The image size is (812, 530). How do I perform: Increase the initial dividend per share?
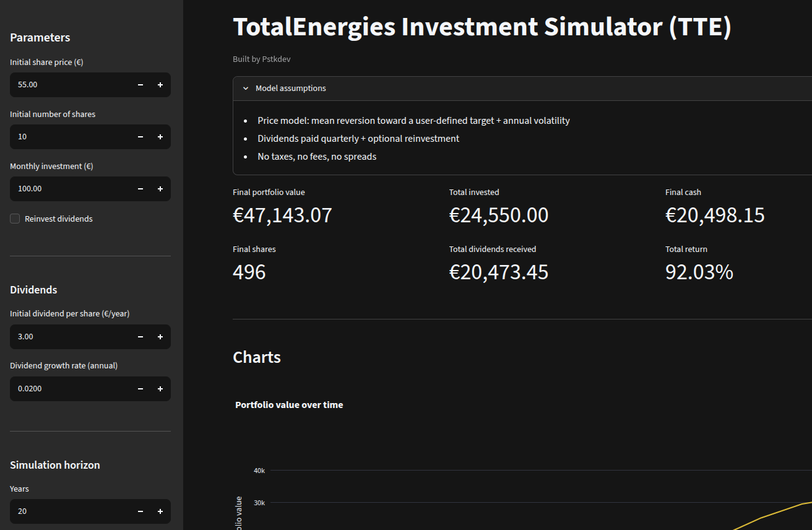point(160,337)
